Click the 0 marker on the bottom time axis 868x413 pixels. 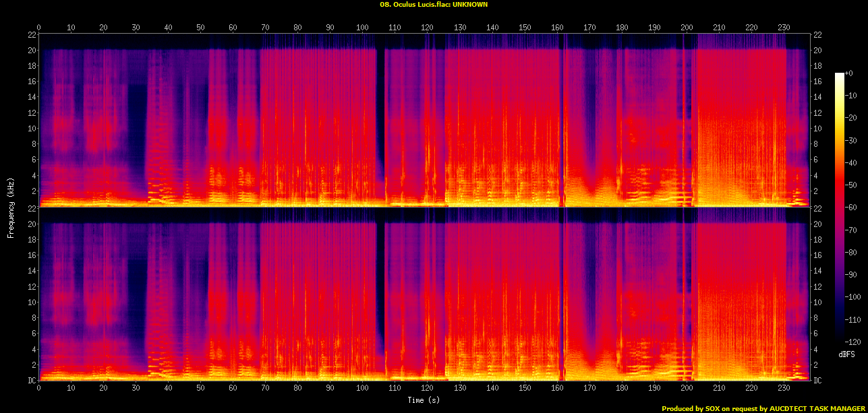[39, 387]
